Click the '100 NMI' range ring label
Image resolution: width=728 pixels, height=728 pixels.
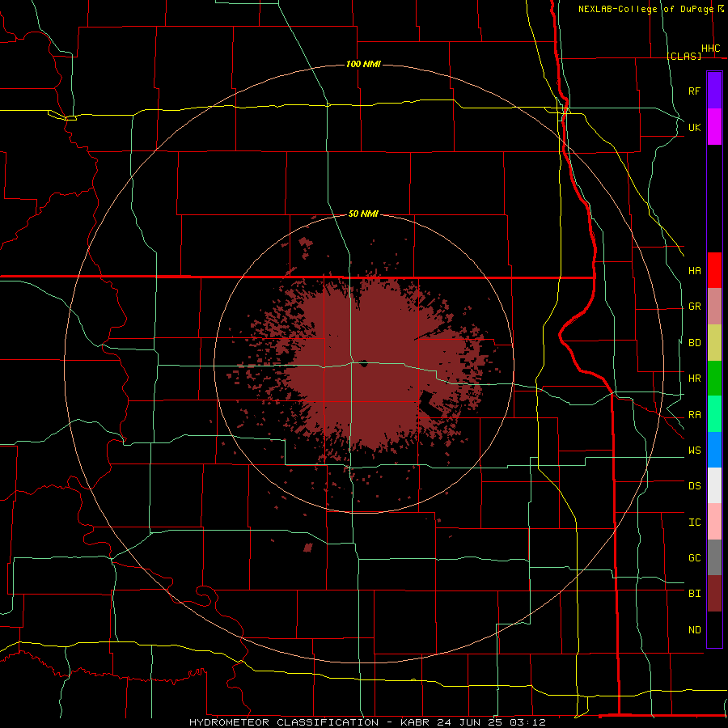(363, 64)
